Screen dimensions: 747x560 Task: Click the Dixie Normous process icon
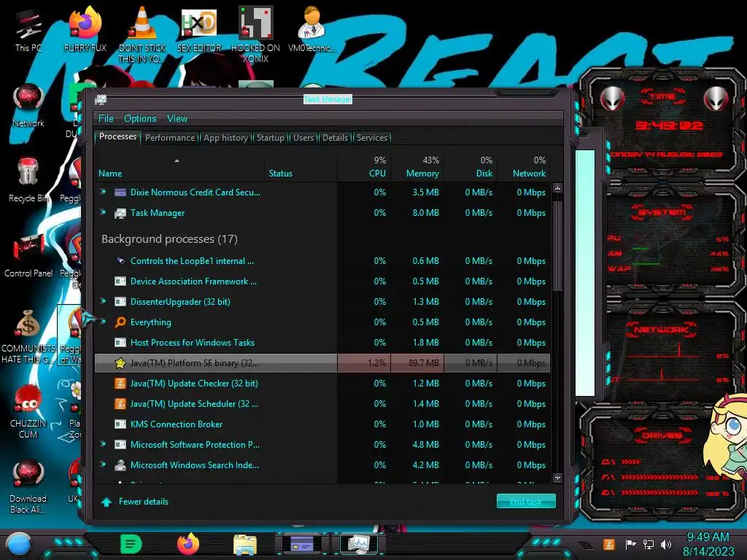pos(120,192)
